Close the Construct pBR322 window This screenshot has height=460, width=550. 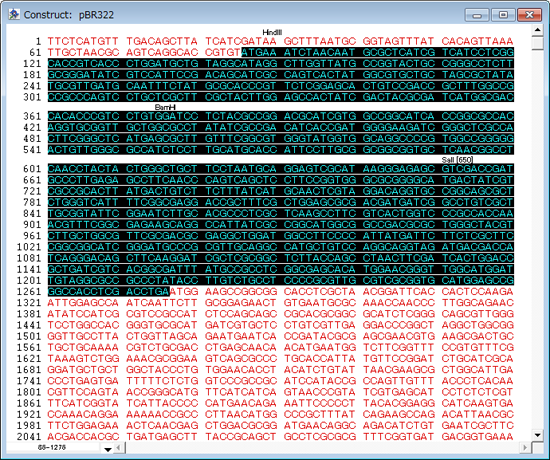coord(529,15)
